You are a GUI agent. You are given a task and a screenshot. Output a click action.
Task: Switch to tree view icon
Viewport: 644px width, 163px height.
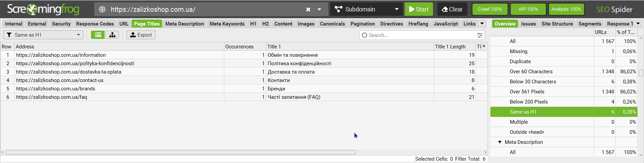point(112,35)
